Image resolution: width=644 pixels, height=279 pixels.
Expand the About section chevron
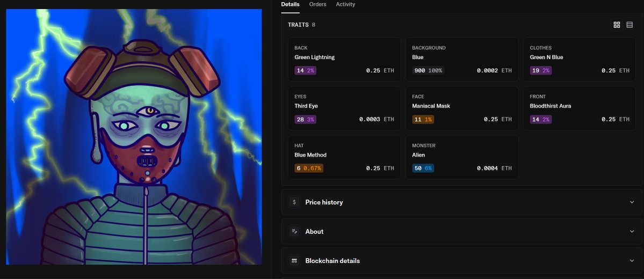(x=632, y=231)
